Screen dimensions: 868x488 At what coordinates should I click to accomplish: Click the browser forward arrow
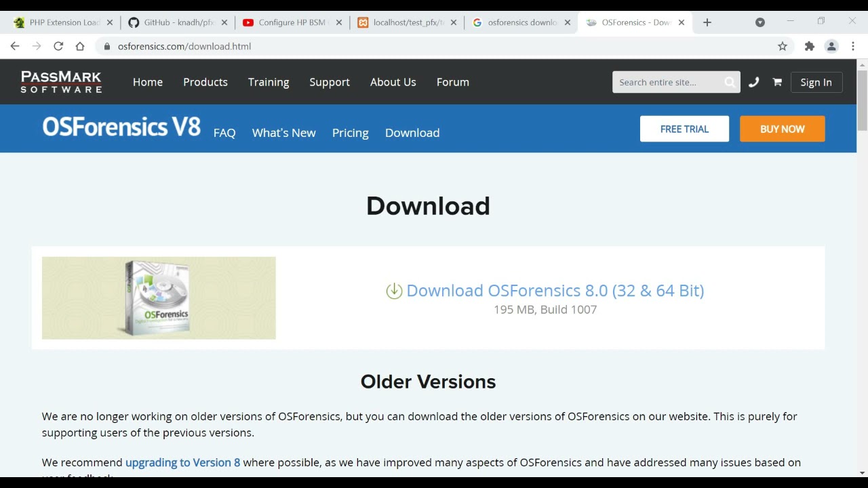[x=37, y=46]
